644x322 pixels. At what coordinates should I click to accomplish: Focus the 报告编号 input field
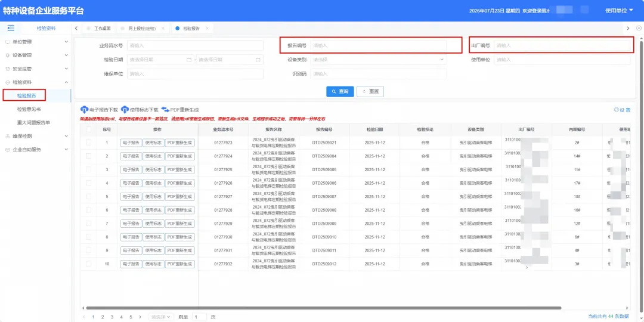[378, 45]
